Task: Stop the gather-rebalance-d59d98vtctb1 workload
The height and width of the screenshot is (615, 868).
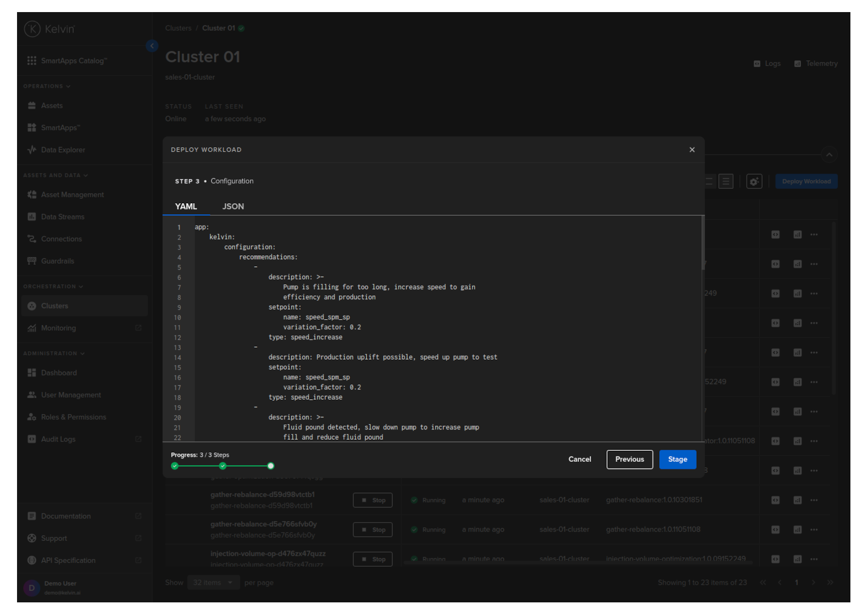Action: [372, 500]
